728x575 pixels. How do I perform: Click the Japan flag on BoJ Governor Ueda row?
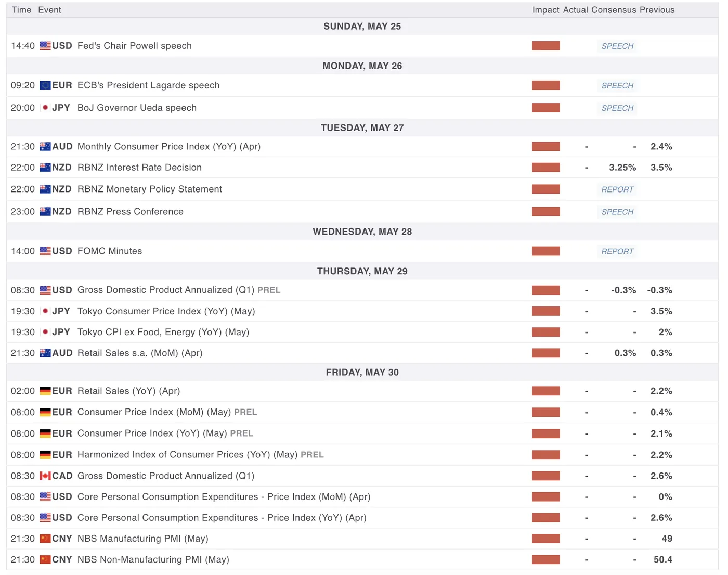[x=45, y=108]
